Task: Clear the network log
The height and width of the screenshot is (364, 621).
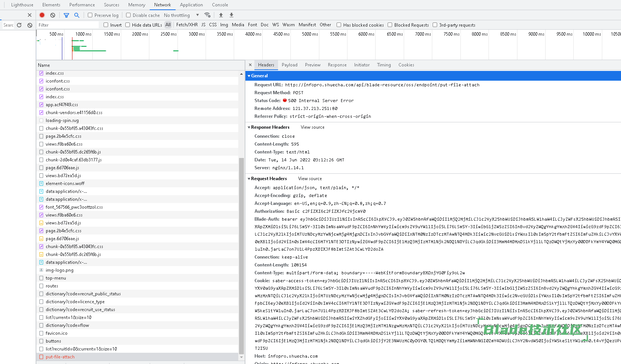Action: (53, 15)
